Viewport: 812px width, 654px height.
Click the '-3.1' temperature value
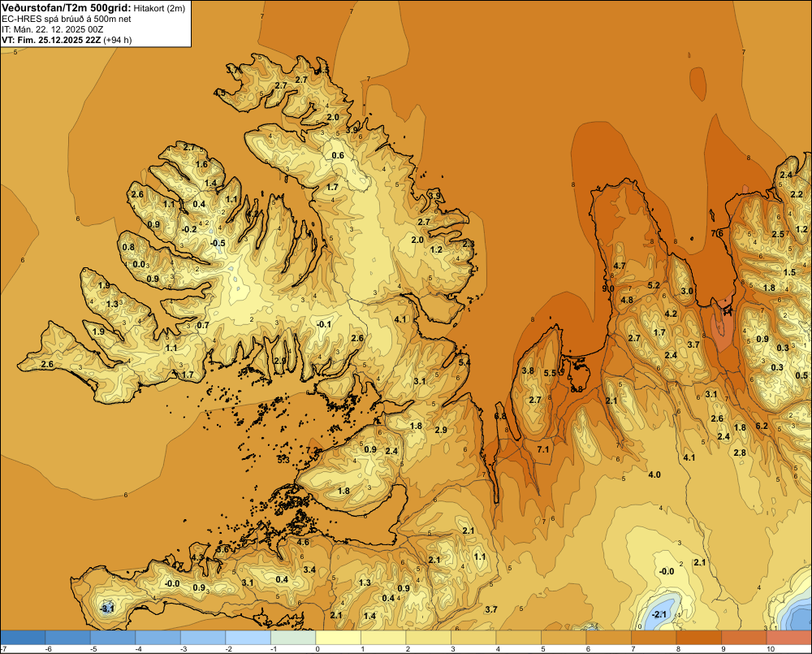coord(106,609)
